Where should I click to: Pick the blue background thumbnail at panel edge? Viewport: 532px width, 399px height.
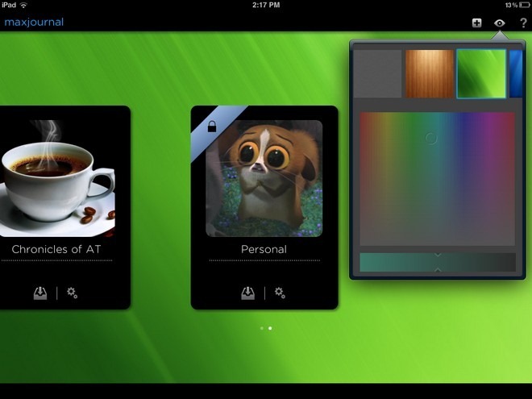coord(516,73)
